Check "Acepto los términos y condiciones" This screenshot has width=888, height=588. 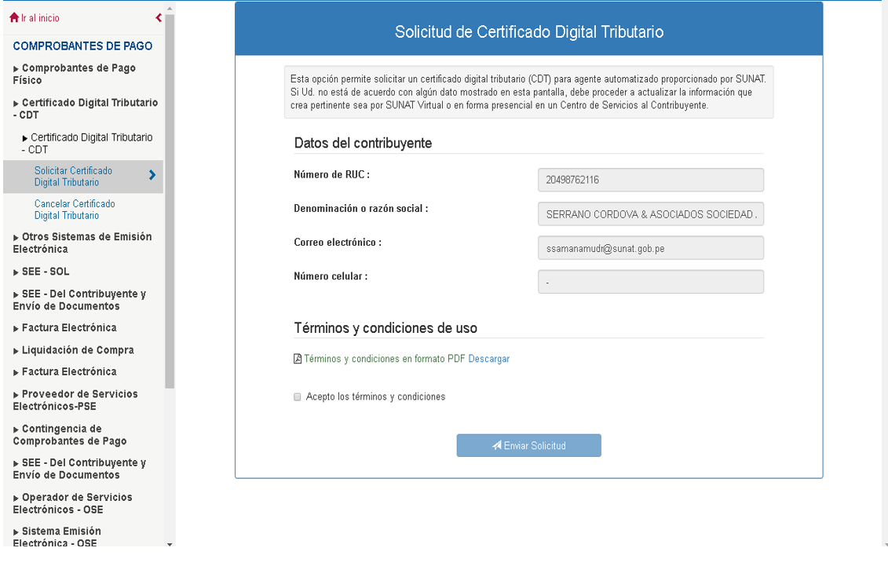tap(297, 396)
